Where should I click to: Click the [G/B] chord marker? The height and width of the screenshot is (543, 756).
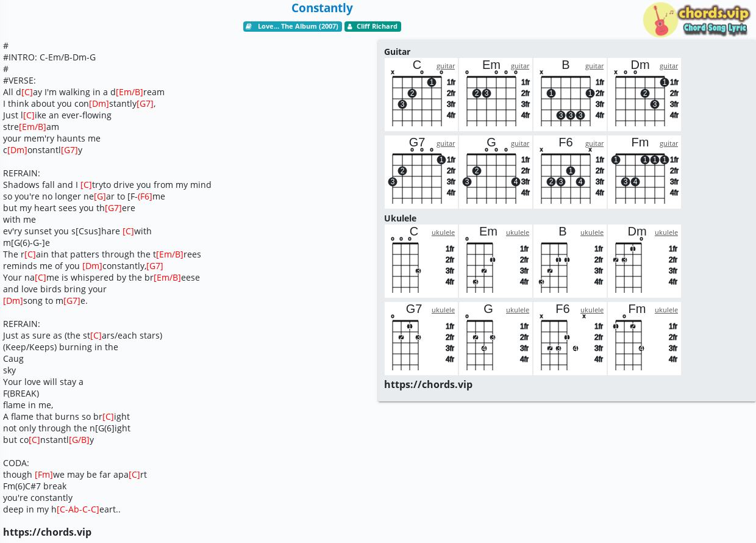79,440
